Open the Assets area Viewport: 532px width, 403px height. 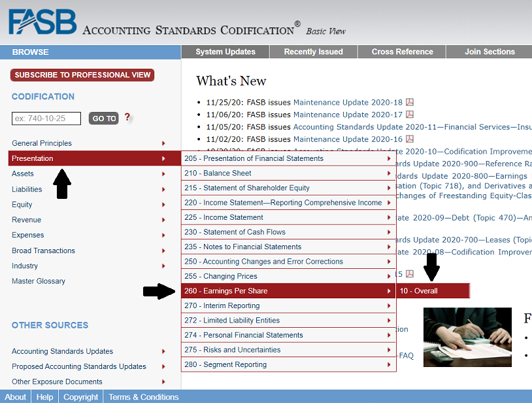coord(23,173)
